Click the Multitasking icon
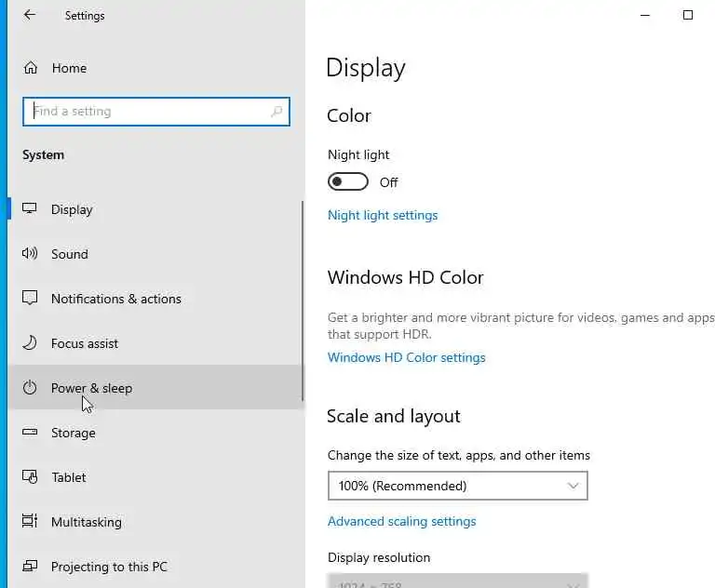The image size is (715, 588). (x=31, y=522)
